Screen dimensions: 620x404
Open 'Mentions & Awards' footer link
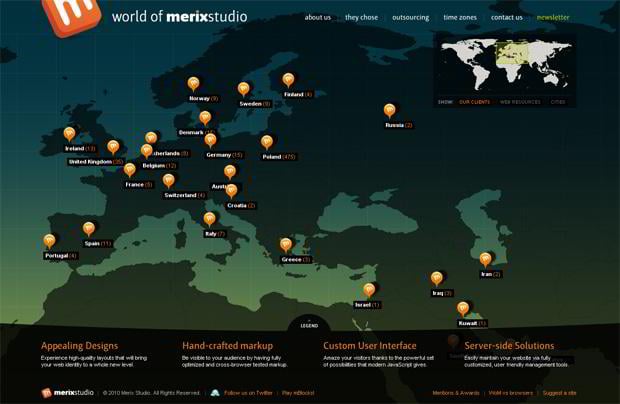click(456, 393)
